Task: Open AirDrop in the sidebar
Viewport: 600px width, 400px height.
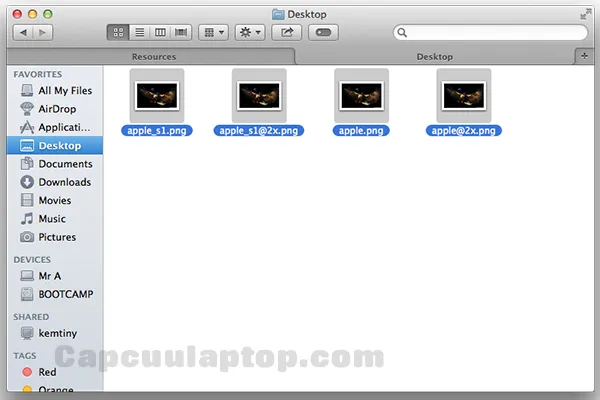Action: click(56, 109)
